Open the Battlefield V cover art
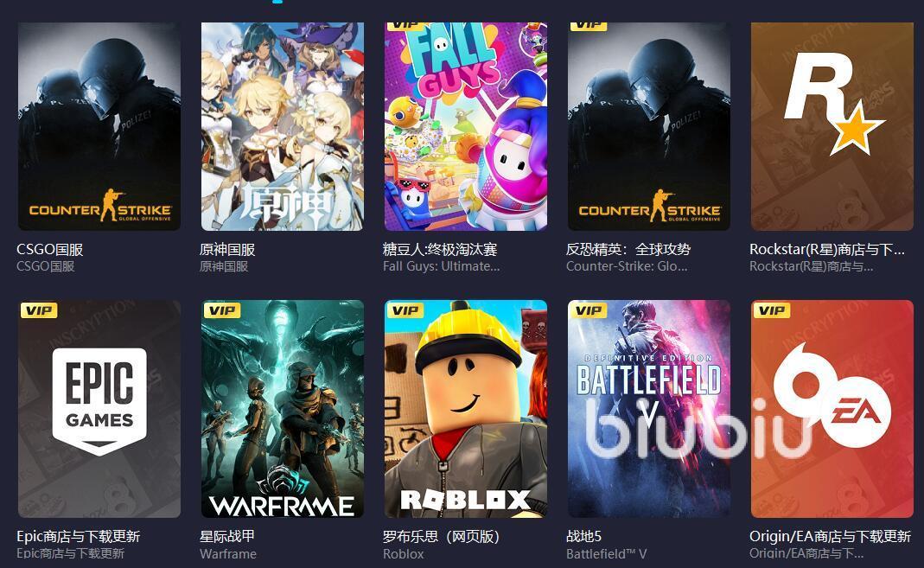This screenshot has width=924, height=568. point(649,409)
